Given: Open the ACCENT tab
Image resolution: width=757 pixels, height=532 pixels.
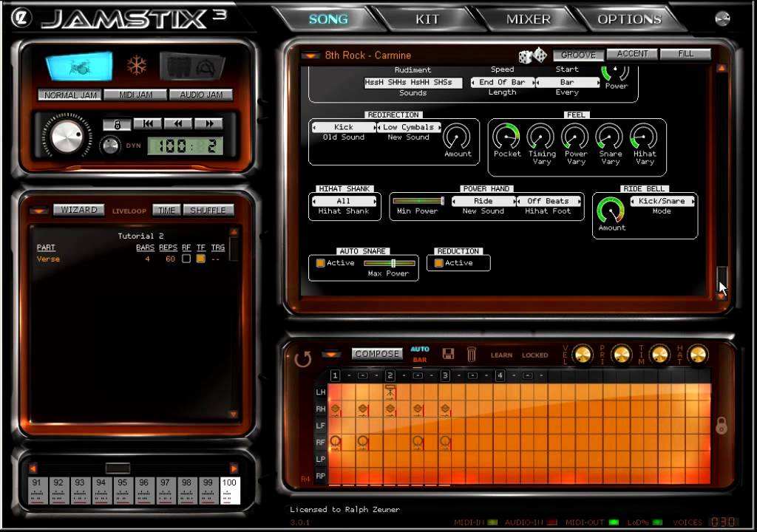Looking at the screenshot, I should tap(633, 54).
